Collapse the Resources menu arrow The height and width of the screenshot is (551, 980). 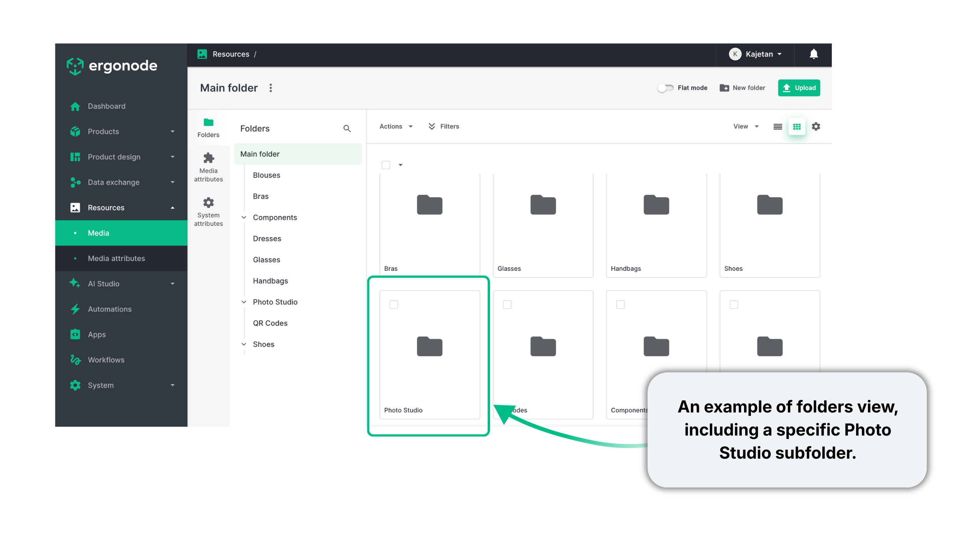[172, 208]
